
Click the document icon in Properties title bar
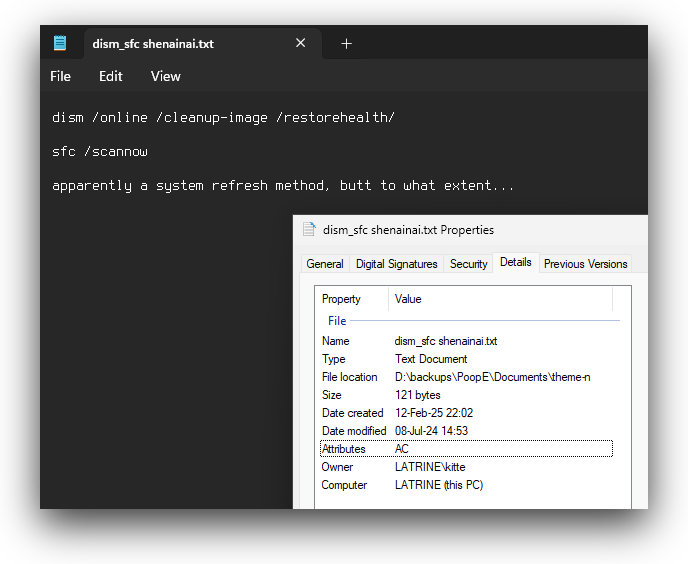click(x=309, y=230)
